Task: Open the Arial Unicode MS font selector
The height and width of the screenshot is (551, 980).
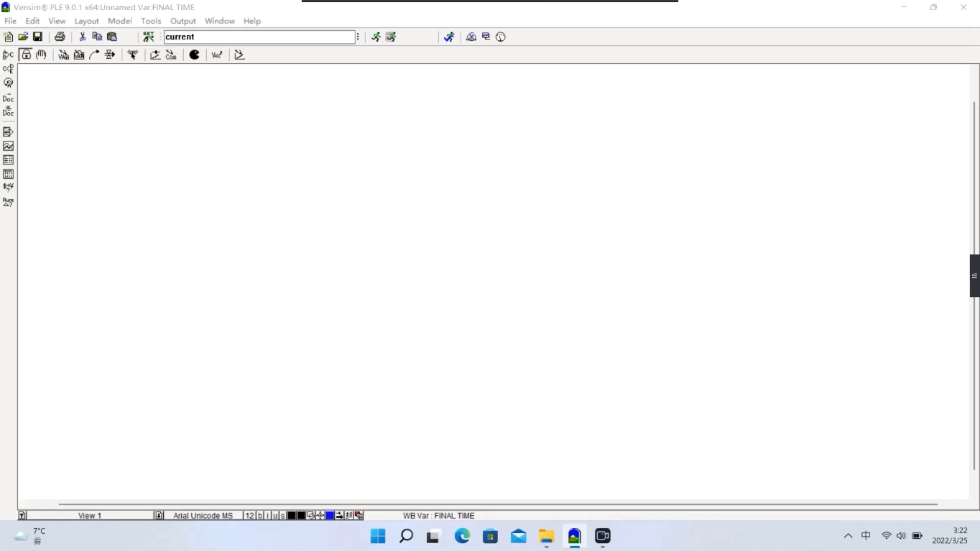Action: (x=203, y=516)
